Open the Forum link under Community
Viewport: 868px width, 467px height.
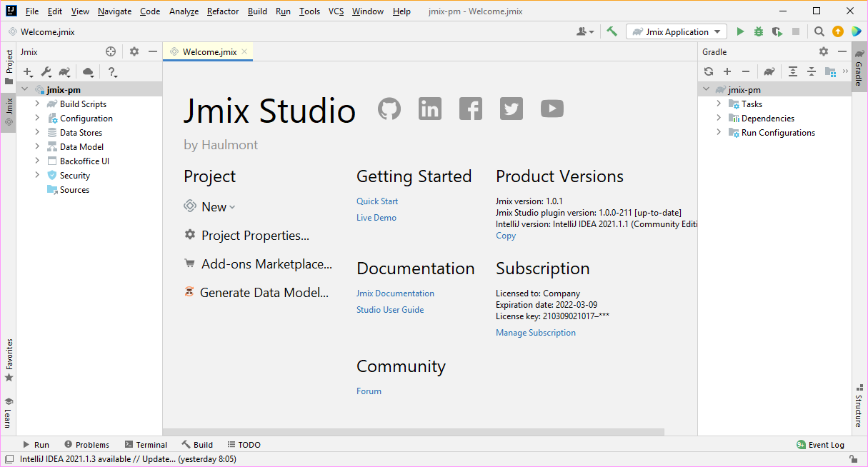point(369,391)
